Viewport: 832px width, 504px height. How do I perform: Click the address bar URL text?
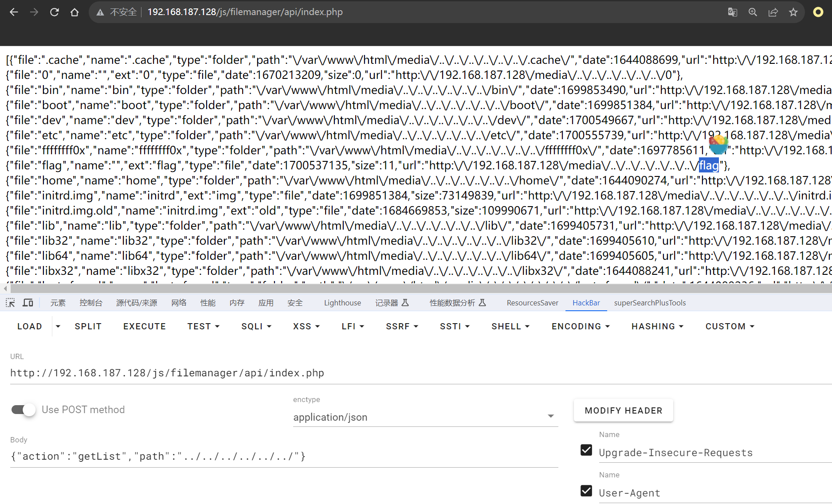click(x=245, y=12)
